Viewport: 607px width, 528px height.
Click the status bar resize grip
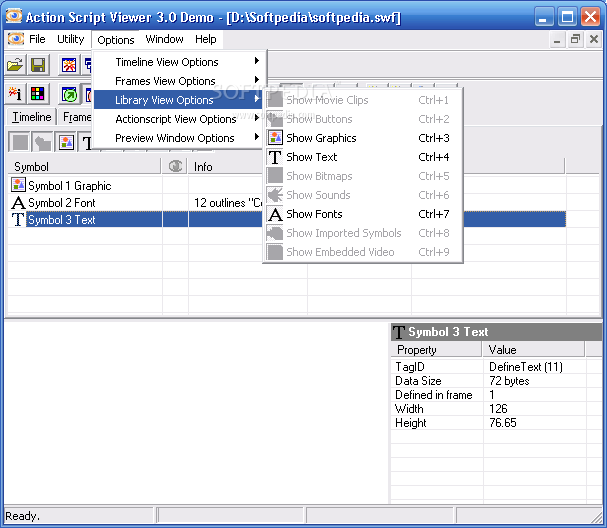click(597, 517)
